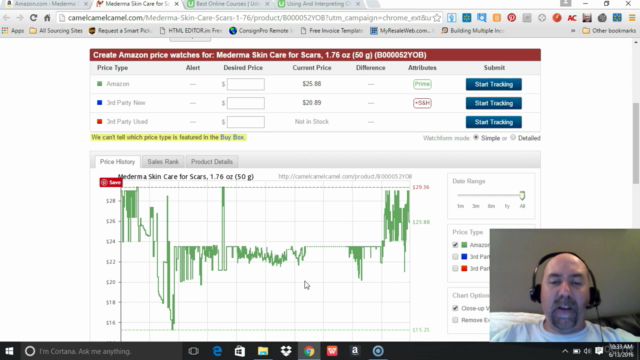Set date range to 1y

507,206
